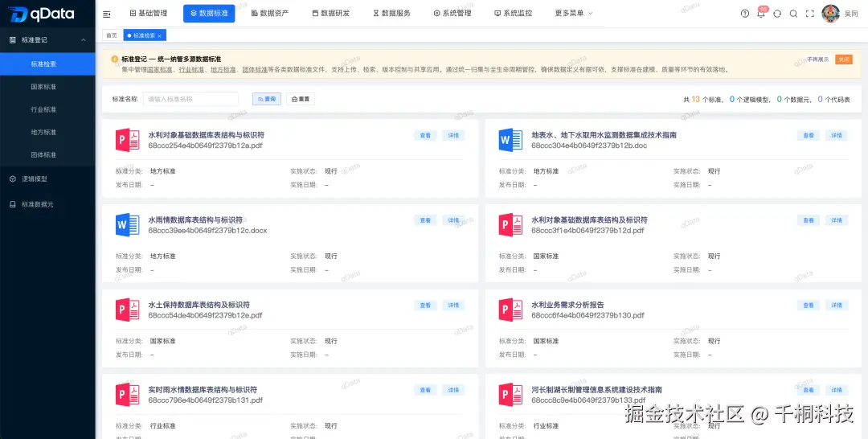868x439 pixels.
Task: Click 详情 for 河长制湖长制管理信息系统建设技术指南
Action: 837,390
